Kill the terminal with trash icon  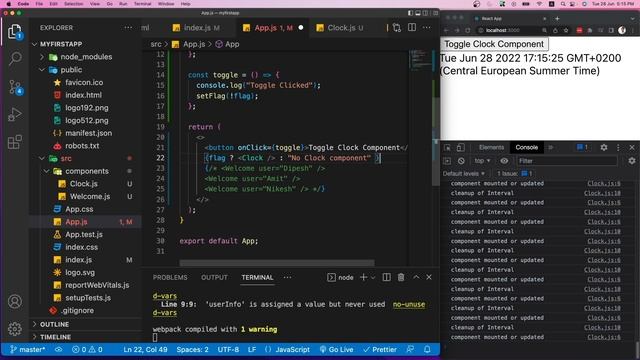click(x=401, y=277)
